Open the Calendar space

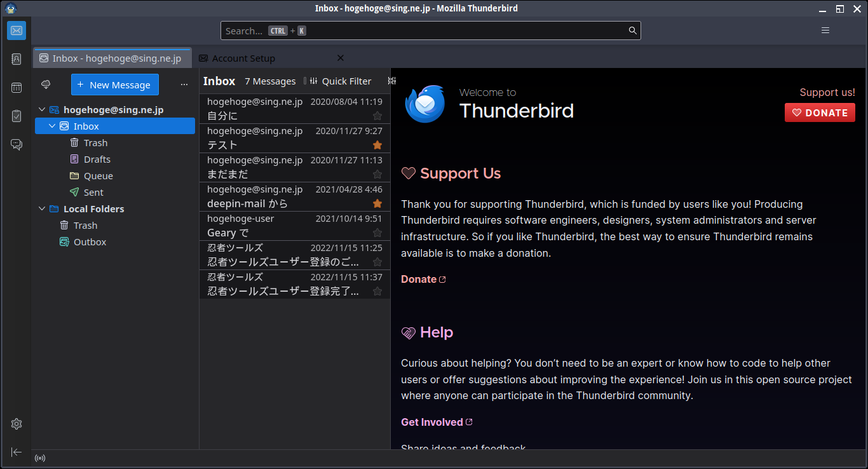(x=17, y=88)
